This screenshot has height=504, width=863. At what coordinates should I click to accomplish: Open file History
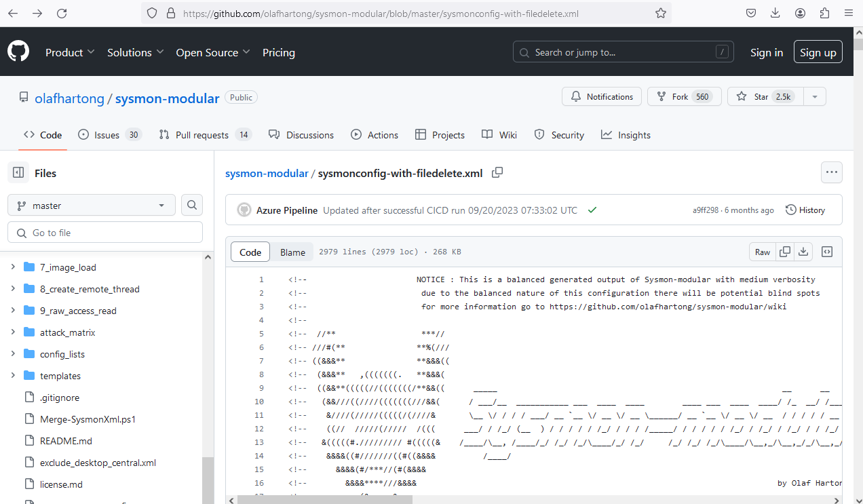click(x=805, y=210)
